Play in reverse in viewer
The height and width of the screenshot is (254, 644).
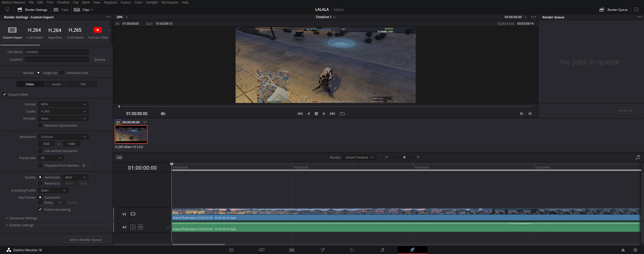click(308, 114)
